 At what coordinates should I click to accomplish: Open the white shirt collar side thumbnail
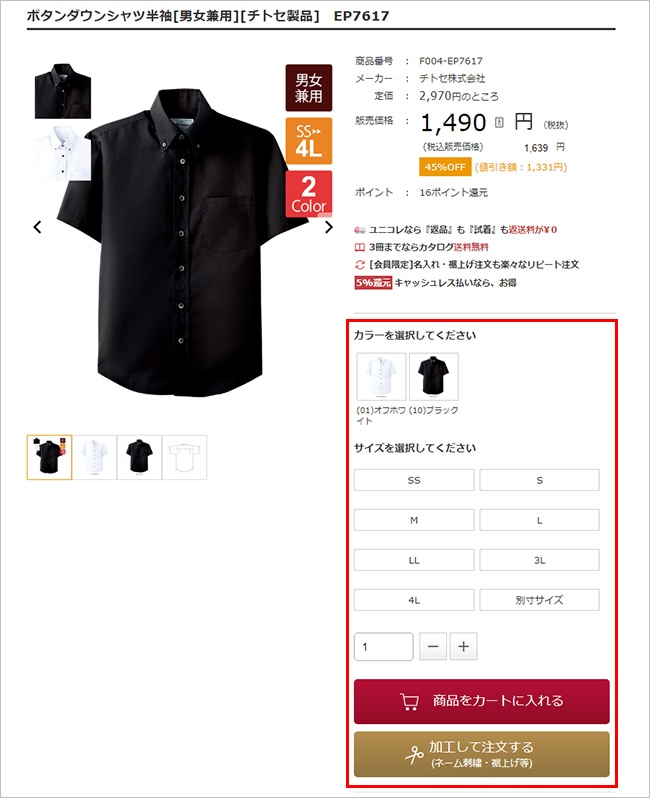tap(63, 153)
